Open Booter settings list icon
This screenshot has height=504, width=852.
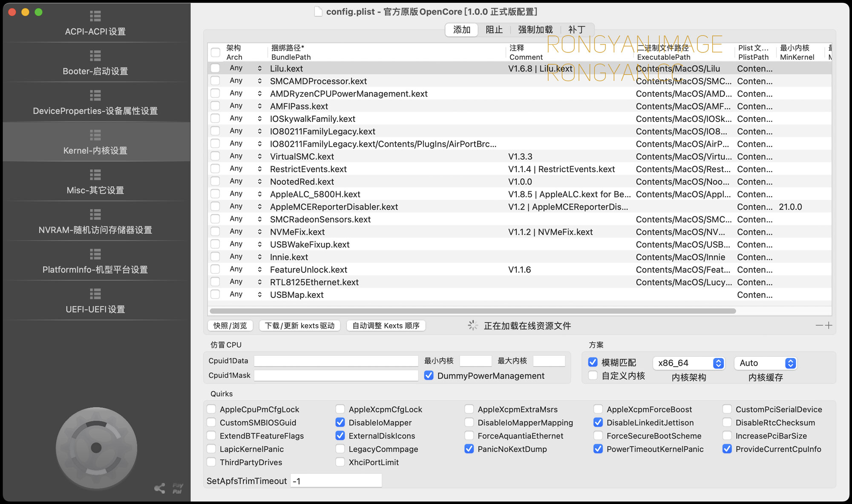[95, 56]
